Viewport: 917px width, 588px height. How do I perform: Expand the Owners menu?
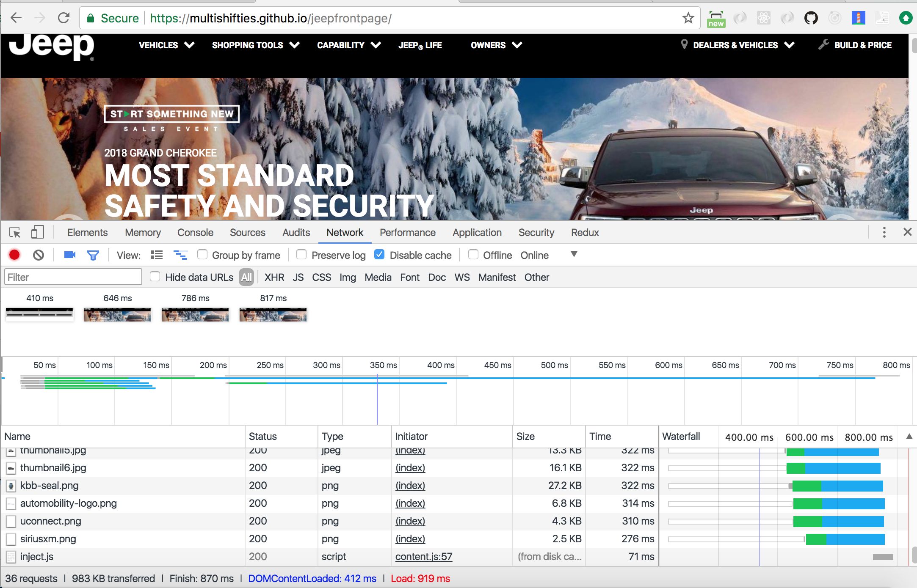(496, 45)
